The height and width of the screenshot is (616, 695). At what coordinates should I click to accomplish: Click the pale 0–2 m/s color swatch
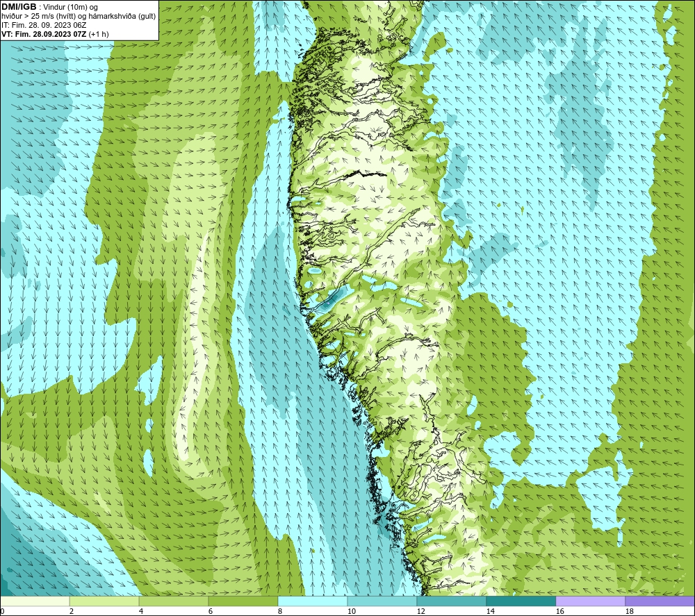[x=35, y=601]
